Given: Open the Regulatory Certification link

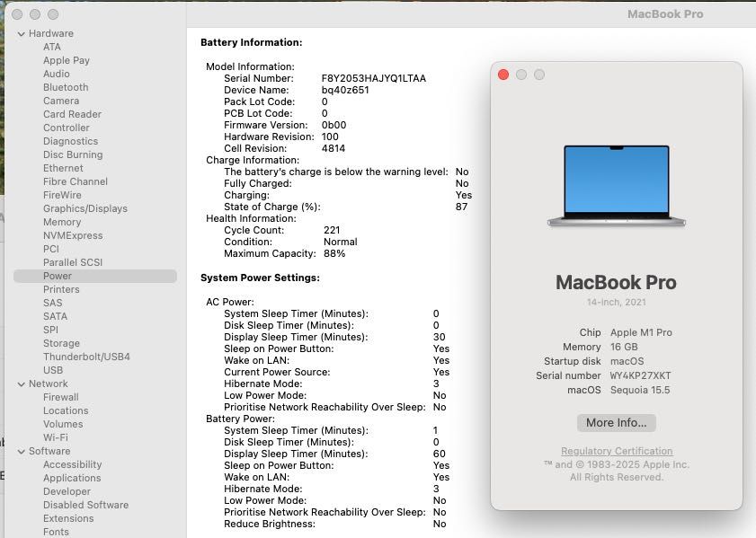Looking at the screenshot, I should 617,451.
